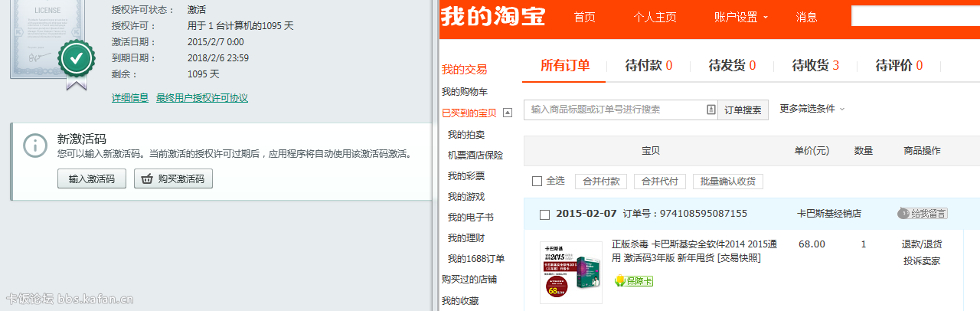Screen dimensions: 980x311
Task: Tick the checkbox for order 2015-02-07
Action: pos(544,214)
